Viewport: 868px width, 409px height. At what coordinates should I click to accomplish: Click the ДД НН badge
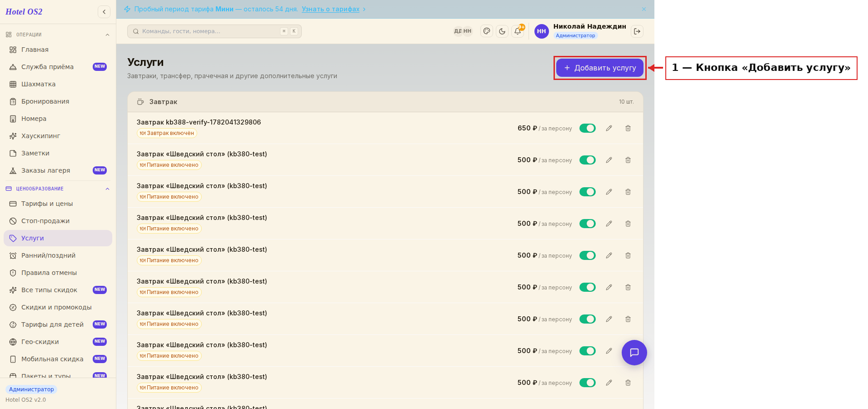pos(463,31)
